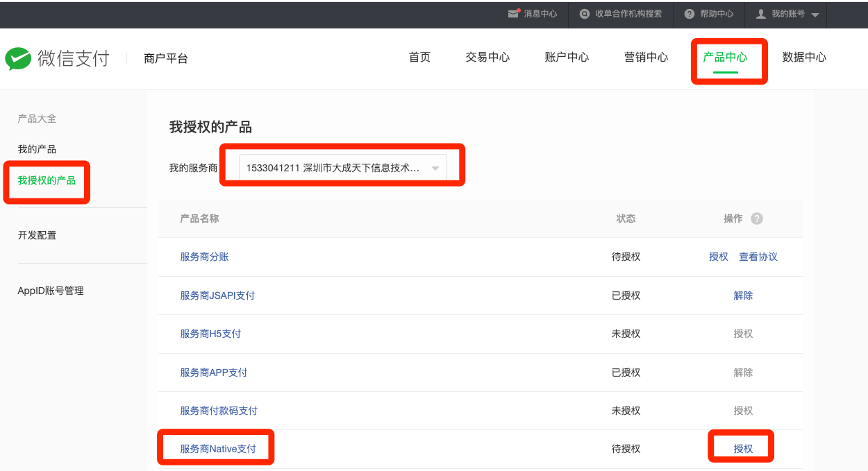Select 产品中心 tab

(x=725, y=58)
